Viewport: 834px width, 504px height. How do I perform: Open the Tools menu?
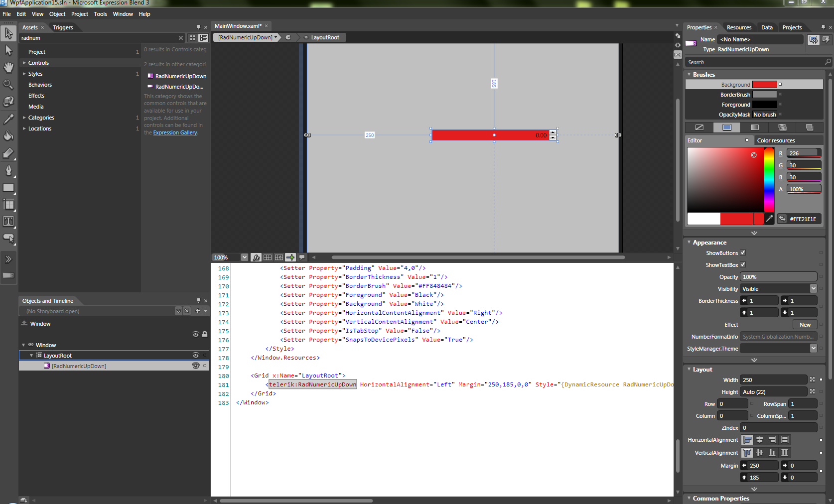pyautogui.click(x=100, y=14)
